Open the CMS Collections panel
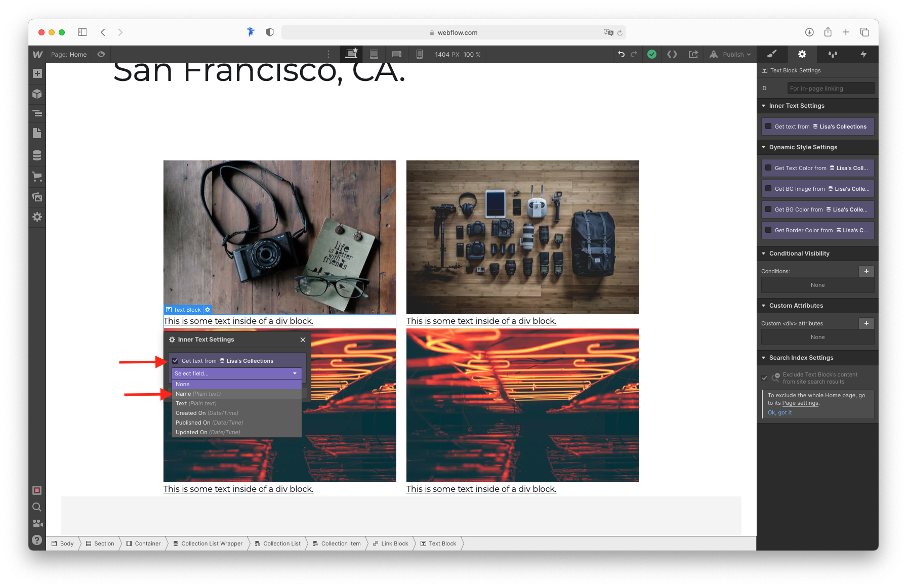The width and height of the screenshot is (907, 588). pos(37,155)
